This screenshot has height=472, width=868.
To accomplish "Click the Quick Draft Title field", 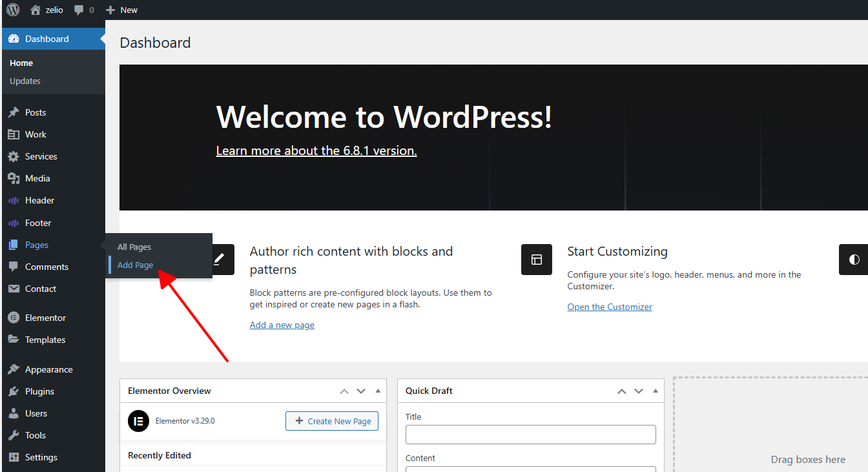I will pos(531,435).
